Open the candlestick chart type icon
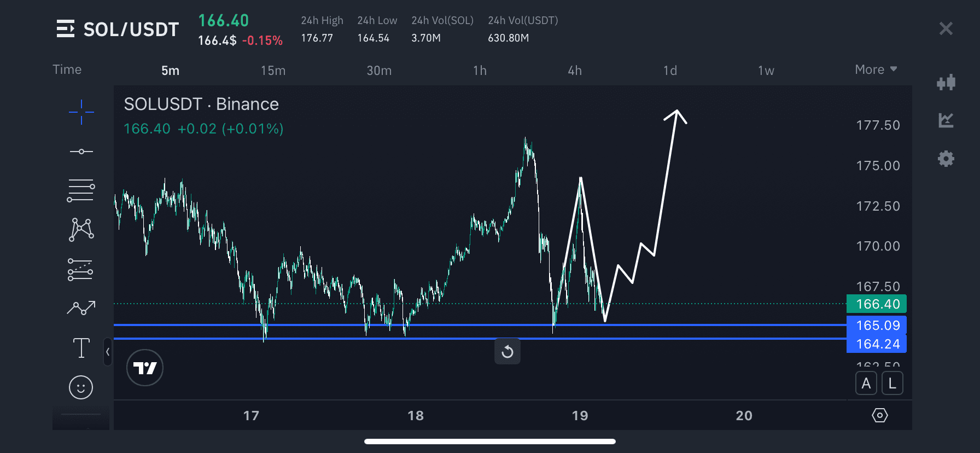Screen dimensions: 980x453 (x=946, y=82)
